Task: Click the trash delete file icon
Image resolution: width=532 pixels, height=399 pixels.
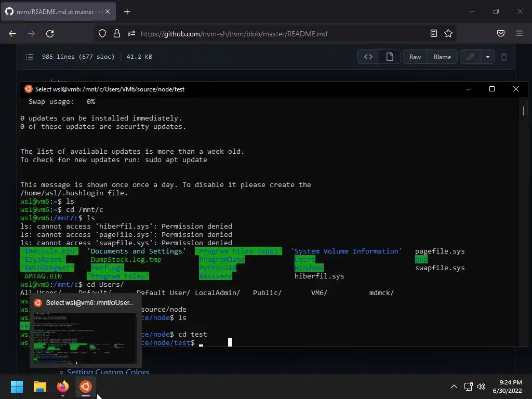Action: tap(504, 57)
